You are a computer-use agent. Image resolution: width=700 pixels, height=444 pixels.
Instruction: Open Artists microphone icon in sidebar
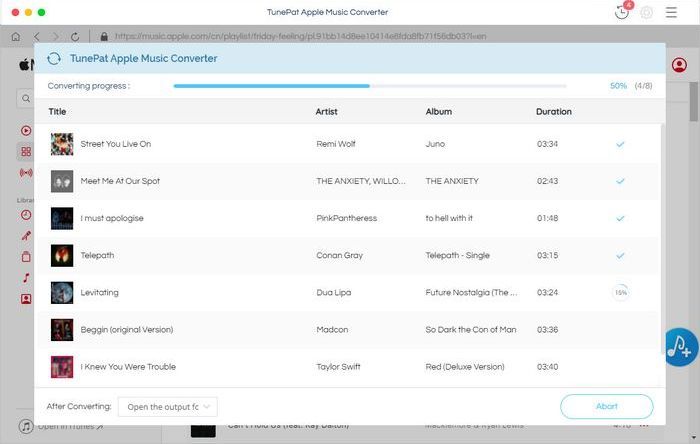click(x=26, y=236)
